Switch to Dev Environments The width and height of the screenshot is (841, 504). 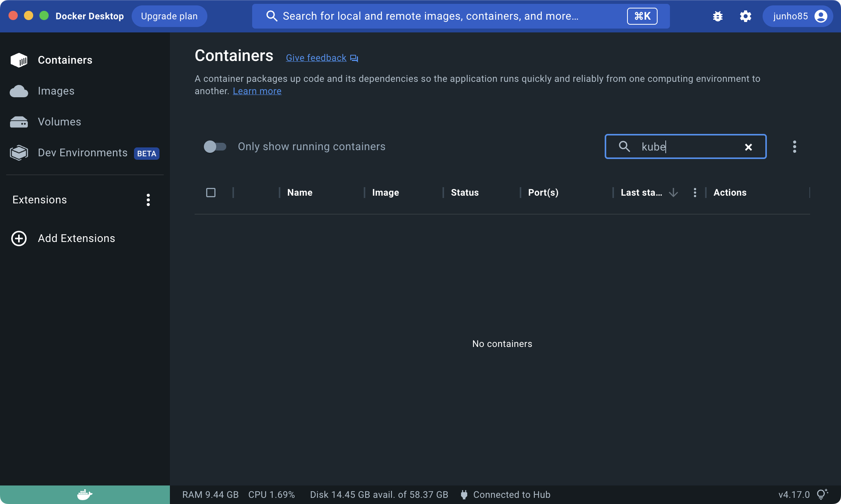pyautogui.click(x=83, y=153)
